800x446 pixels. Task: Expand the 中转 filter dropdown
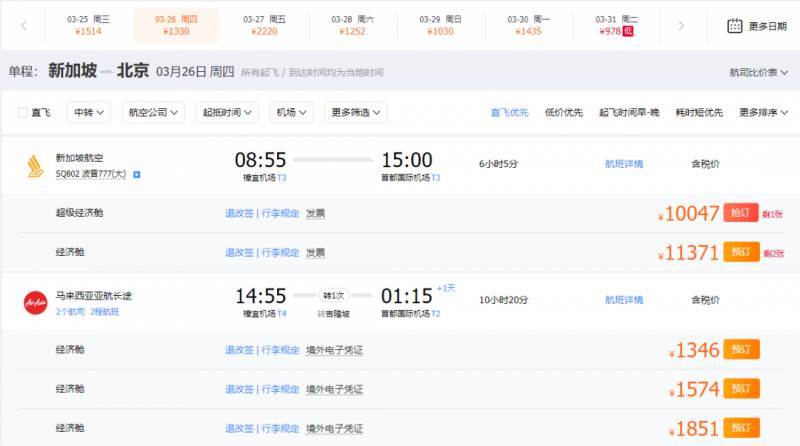click(x=92, y=113)
